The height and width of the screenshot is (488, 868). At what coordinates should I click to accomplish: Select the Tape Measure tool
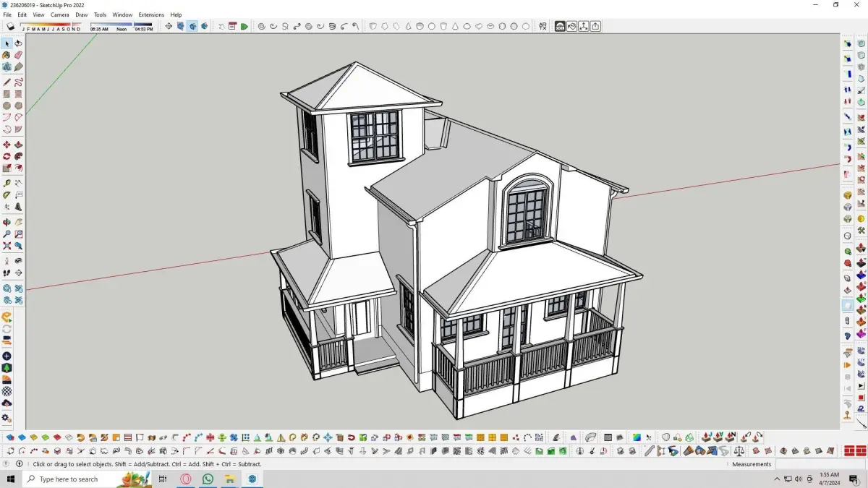pyautogui.click(x=7, y=184)
